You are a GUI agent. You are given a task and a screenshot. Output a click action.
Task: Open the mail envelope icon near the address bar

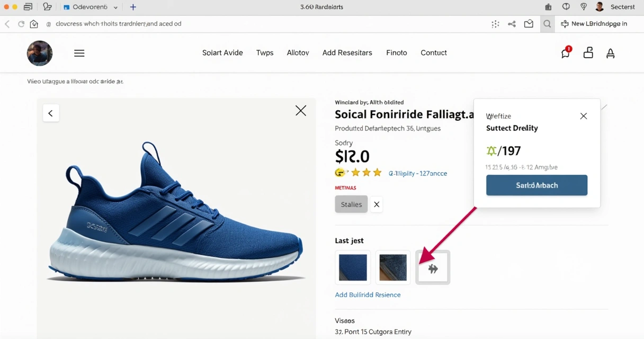coord(529,24)
